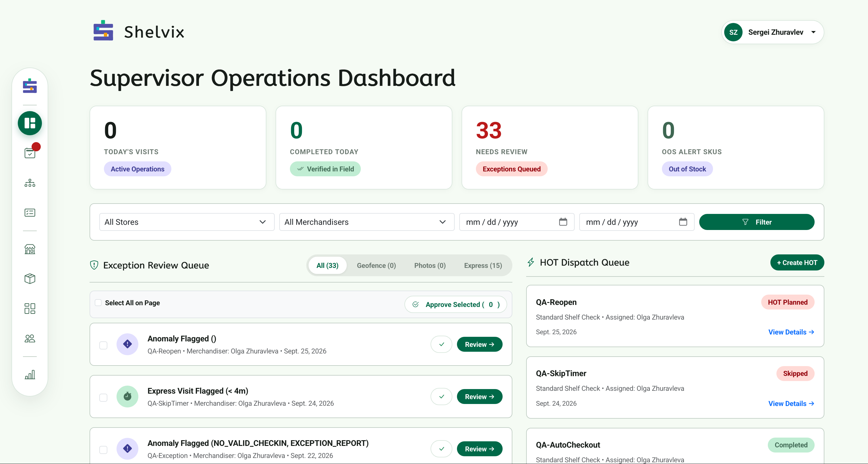The width and height of the screenshot is (868, 464).
Task: Open the hierarchy org-chart sidebar icon
Action: pos(30,183)
